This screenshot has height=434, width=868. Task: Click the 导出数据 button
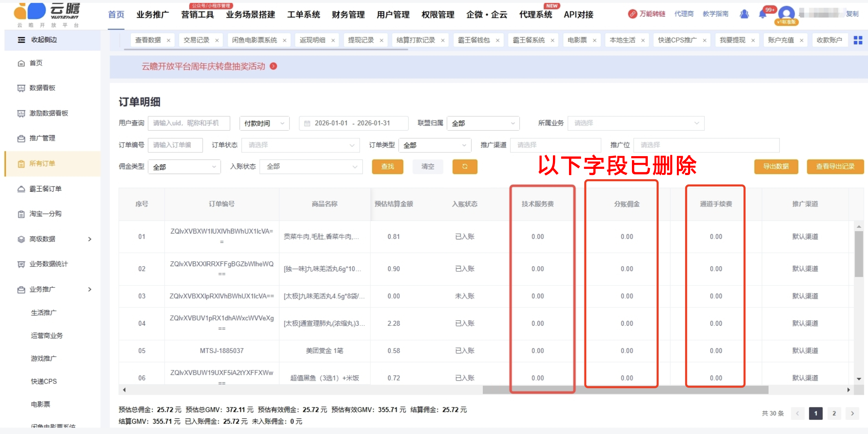[776, 166]
